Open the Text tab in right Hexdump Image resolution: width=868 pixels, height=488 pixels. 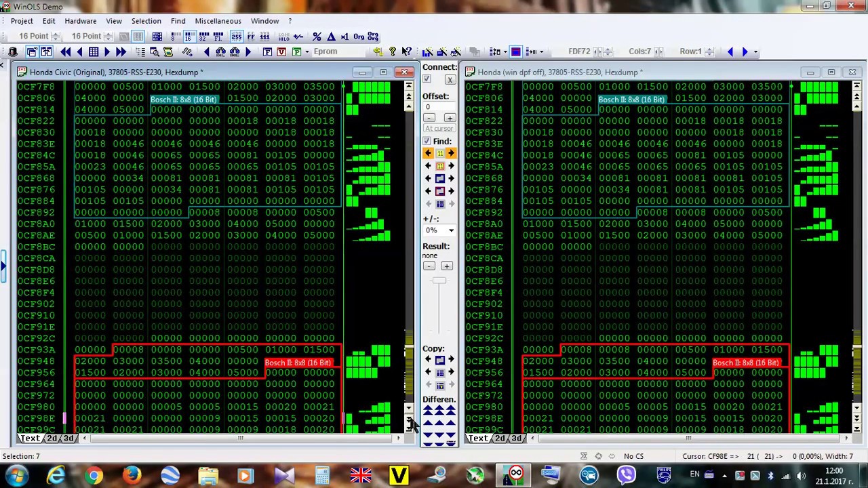tap(477, 439)
